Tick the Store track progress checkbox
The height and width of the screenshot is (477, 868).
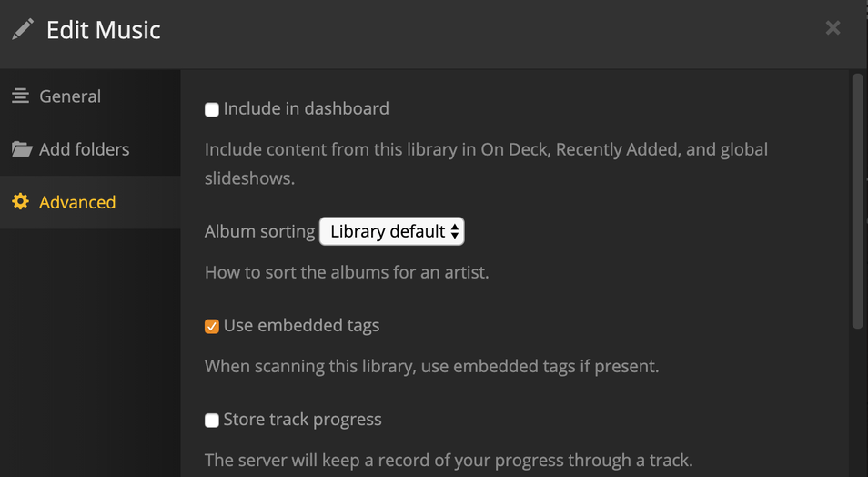click(x=212, y=421)
